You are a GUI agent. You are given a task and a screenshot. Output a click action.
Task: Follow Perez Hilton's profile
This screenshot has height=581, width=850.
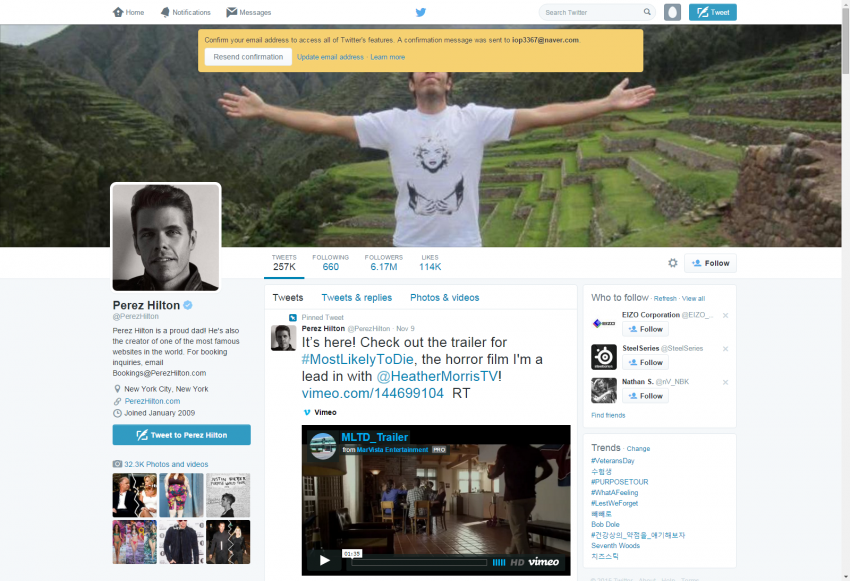click(711, 263)
